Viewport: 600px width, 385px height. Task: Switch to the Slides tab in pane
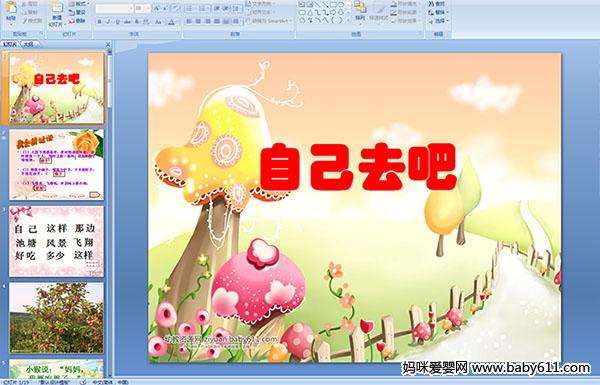coord(10,44)
